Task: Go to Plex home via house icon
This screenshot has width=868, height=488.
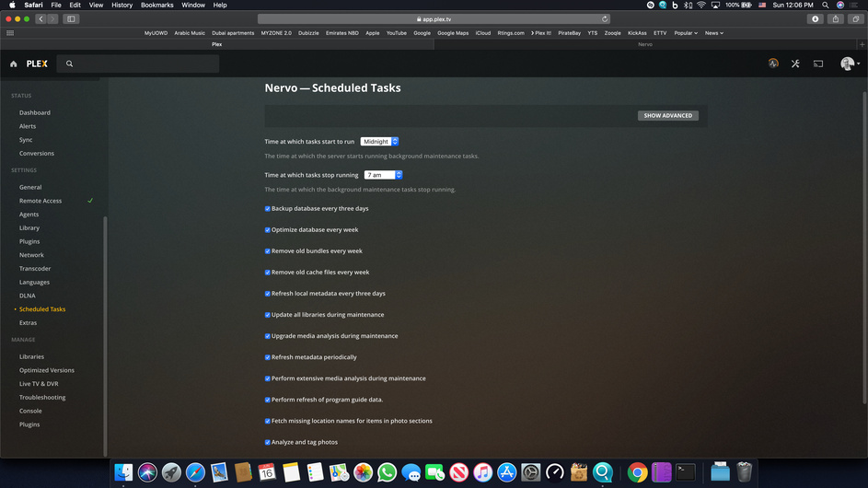Action: pyautogui.click(x=13, y=64)
